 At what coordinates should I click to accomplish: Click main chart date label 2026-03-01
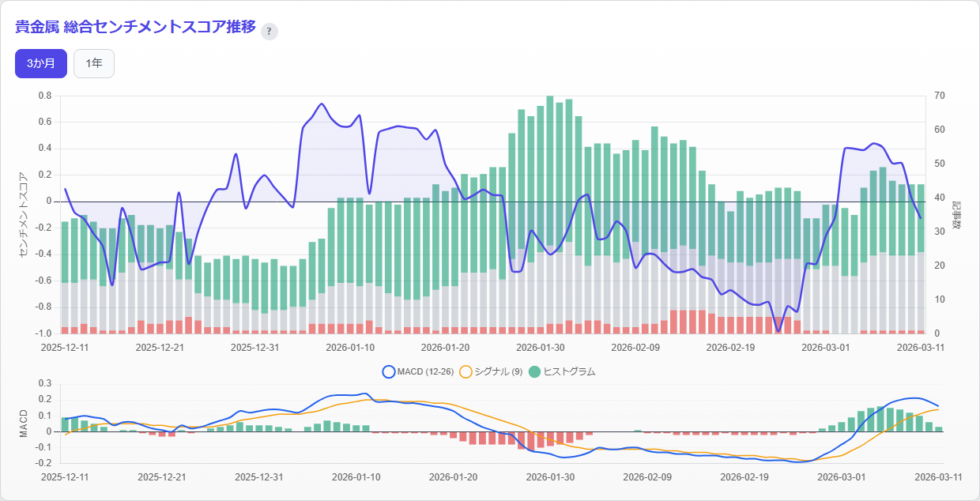tap(826, 346)
